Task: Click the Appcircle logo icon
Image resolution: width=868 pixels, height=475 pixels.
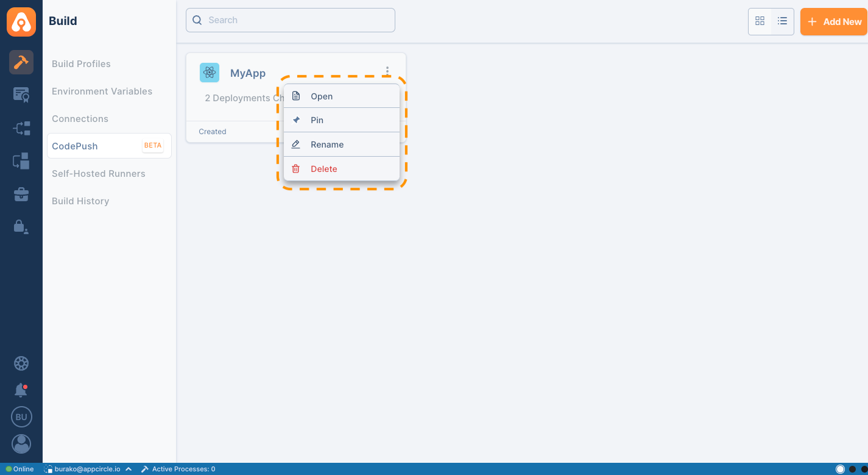Action: click(x=21, y=22)
